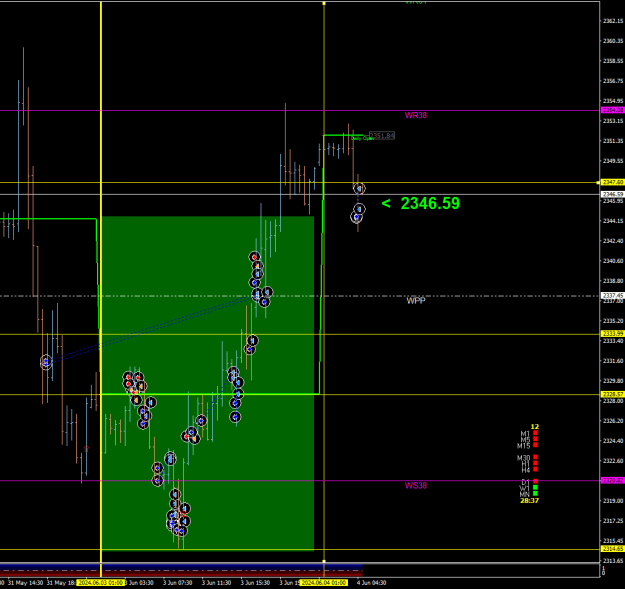Viewport: 625px width, 589px height.
Task: Click the red M5 timeframe signal square
Action: pos(535,439)
